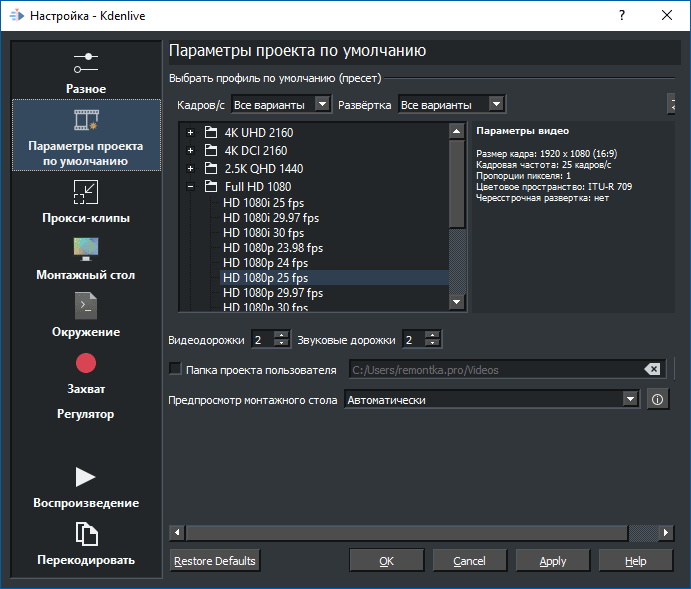Screen dimensions: 691x589
Task: Collapse the Full HD 1080 tree node
Action: click(x=190, y=186)
